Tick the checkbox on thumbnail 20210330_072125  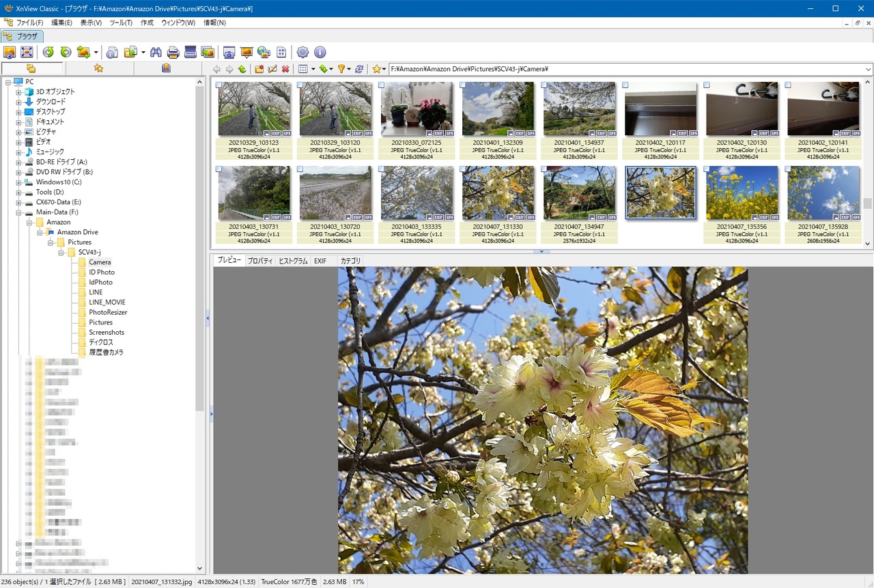(x=381, y=85)
